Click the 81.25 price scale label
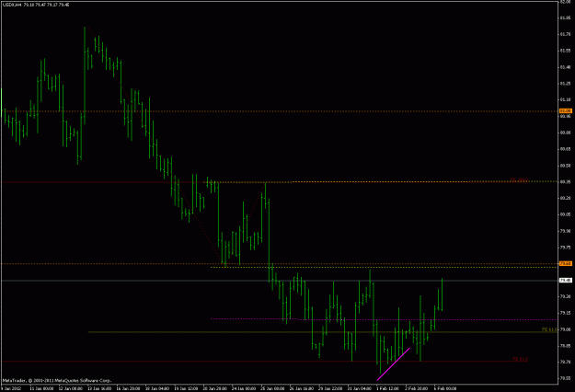The height and width of the screenshot is (392, 575). coord(565,83)
